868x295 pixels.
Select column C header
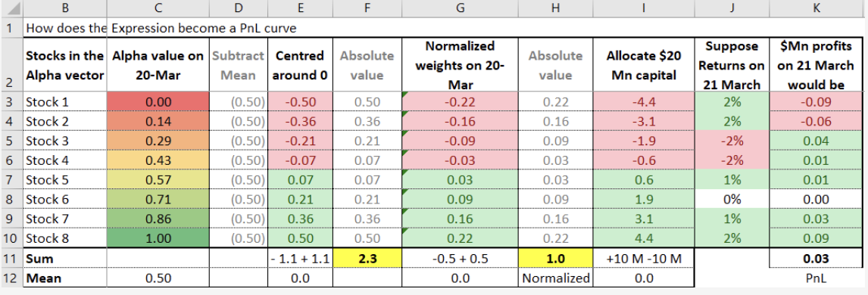[x=158, y=8]
